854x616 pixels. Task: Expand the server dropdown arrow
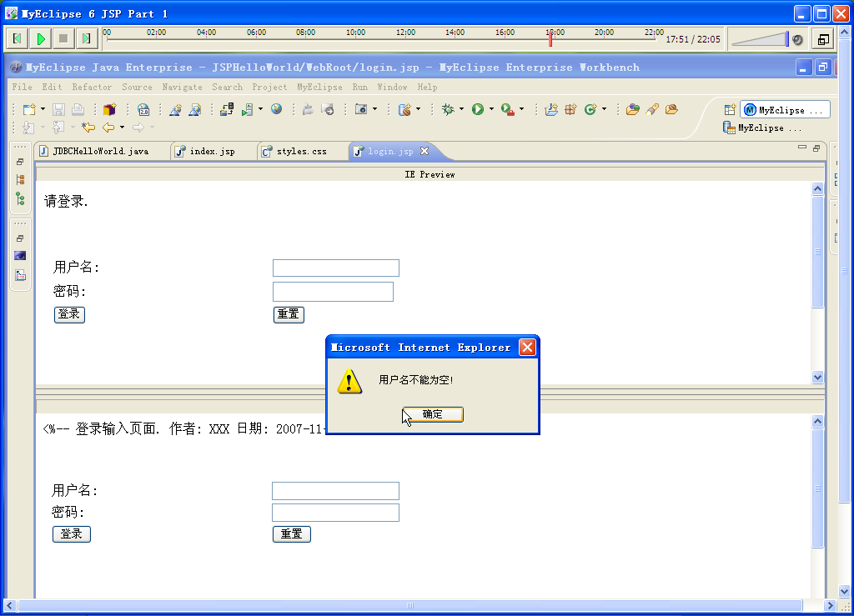(260, 109)
